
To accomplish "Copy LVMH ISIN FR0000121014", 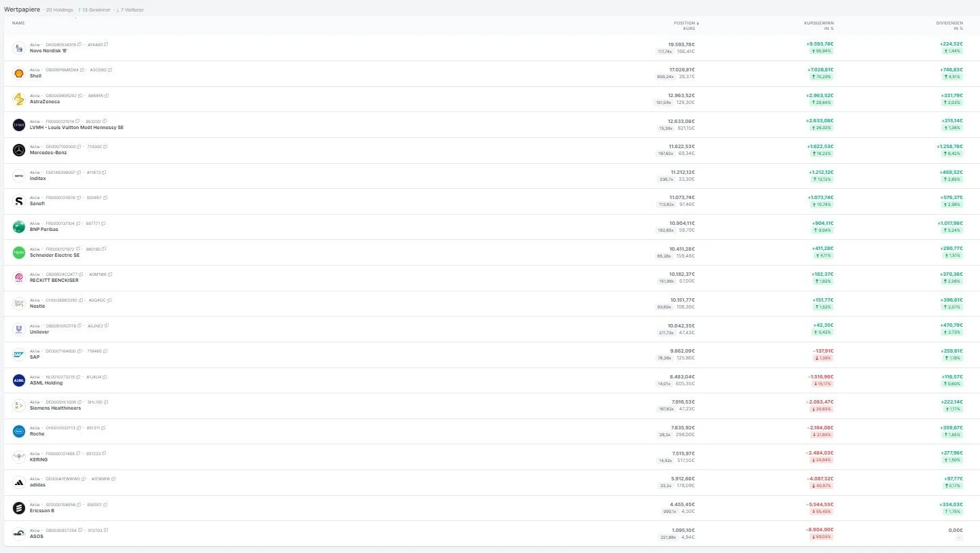I will tap(79, 121).
